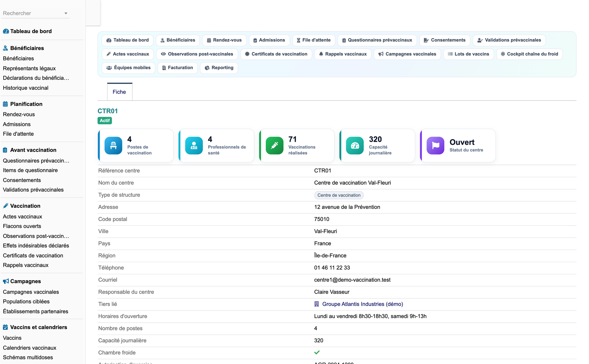Open Effets indésirables déclarés in sidebar

pos(36,245)
